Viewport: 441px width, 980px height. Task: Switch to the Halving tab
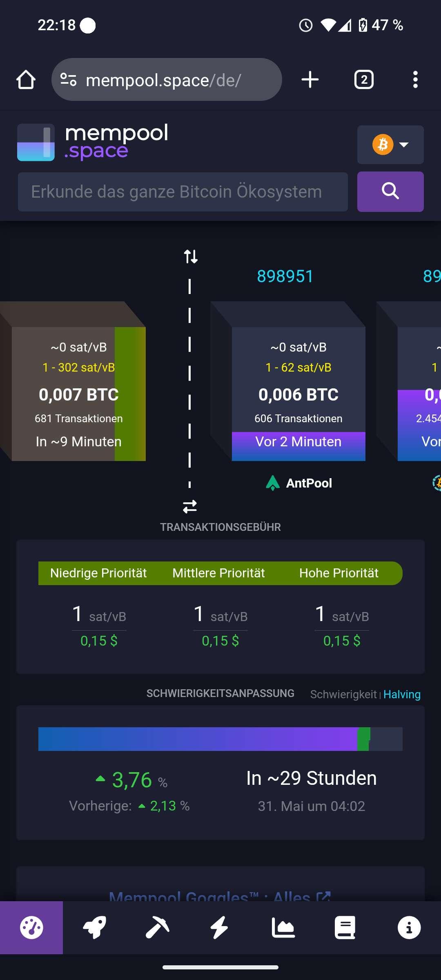pyautogui.click(x=402, y=694)
